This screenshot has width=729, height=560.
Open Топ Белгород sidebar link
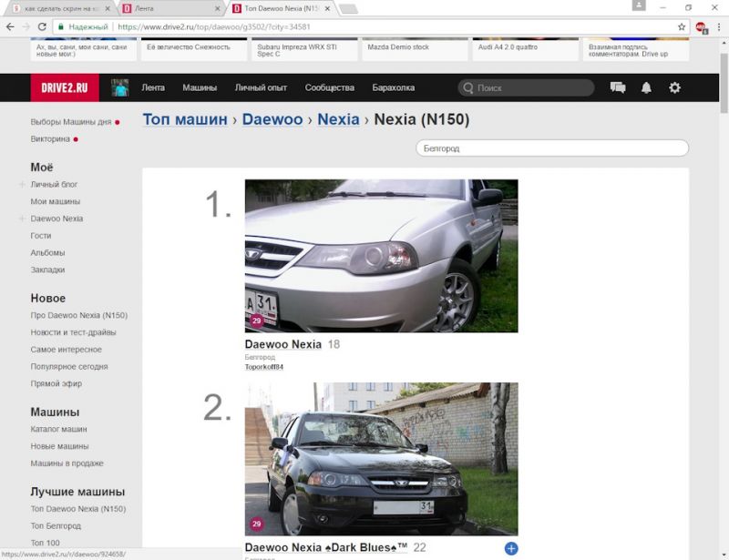(x=56, y=525)
